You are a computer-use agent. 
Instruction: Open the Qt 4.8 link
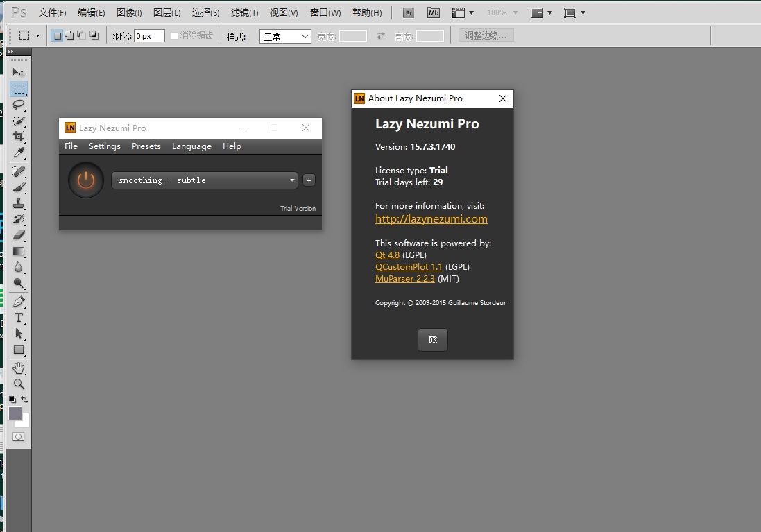387,255
